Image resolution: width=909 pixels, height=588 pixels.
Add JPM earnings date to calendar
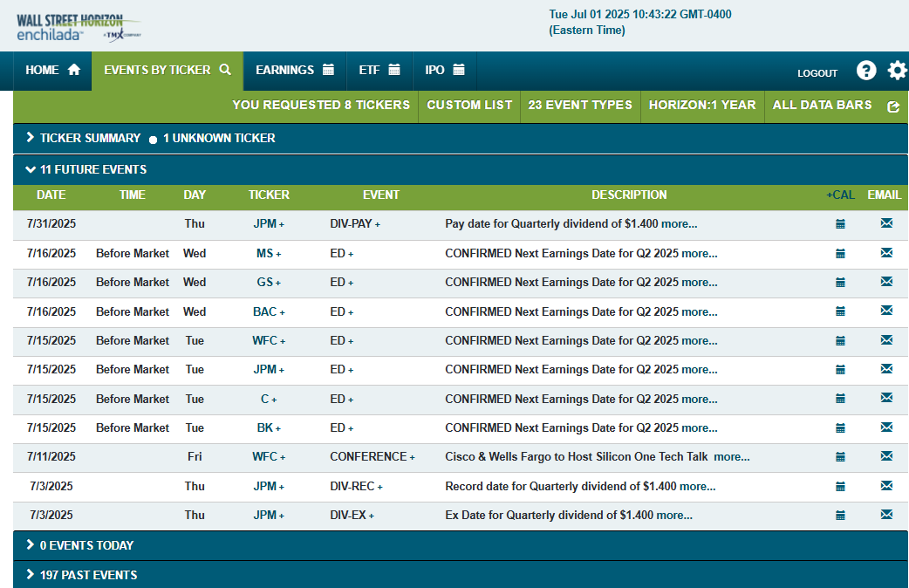(840, 370)
